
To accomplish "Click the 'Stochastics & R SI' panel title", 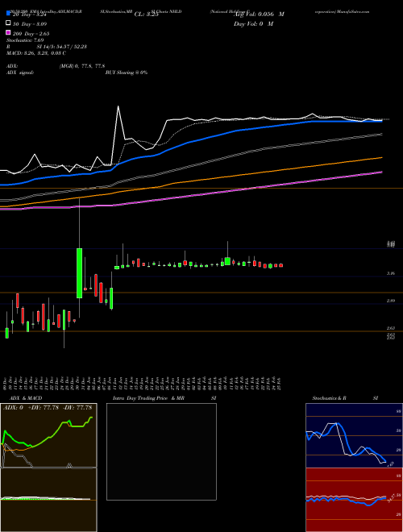I will [x=345, y=398].
